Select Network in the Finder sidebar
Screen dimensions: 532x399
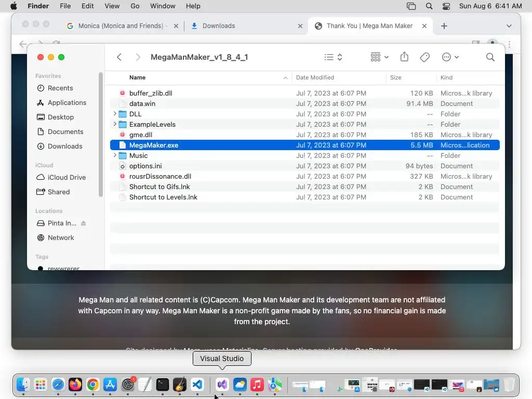(x=61, y=238)
